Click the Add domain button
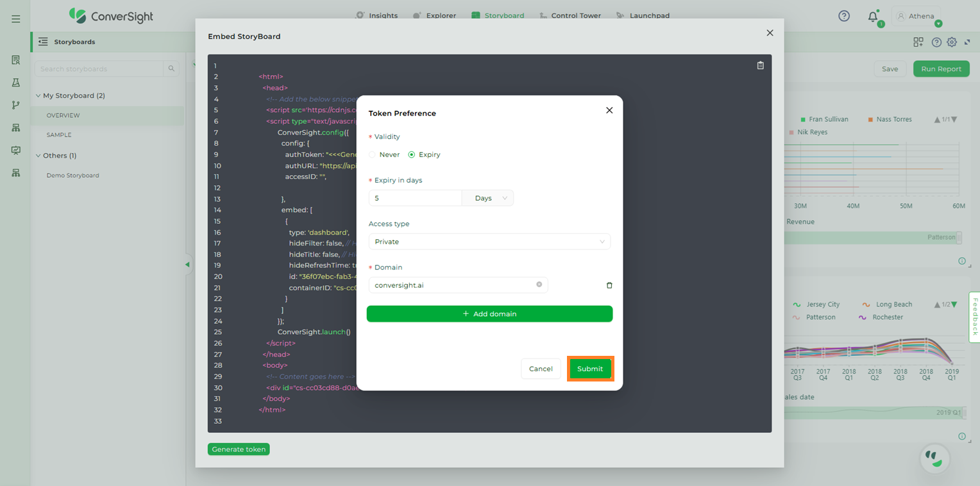980x486 pixels. pos(489,314)
